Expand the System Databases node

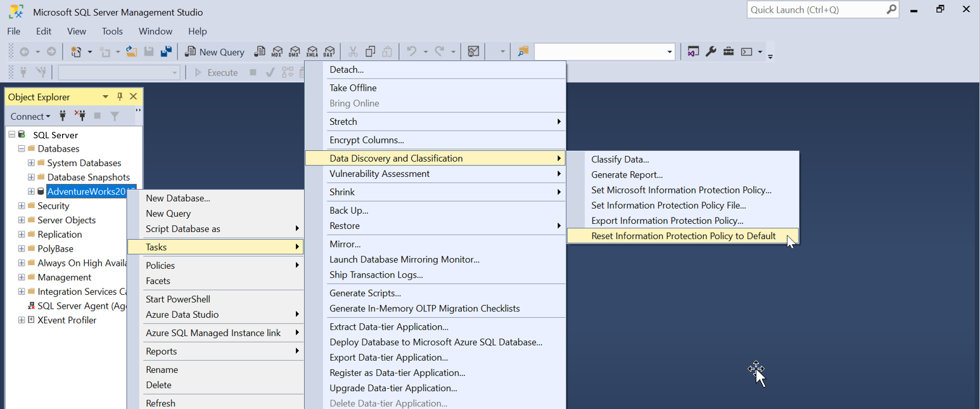(30, 162)
